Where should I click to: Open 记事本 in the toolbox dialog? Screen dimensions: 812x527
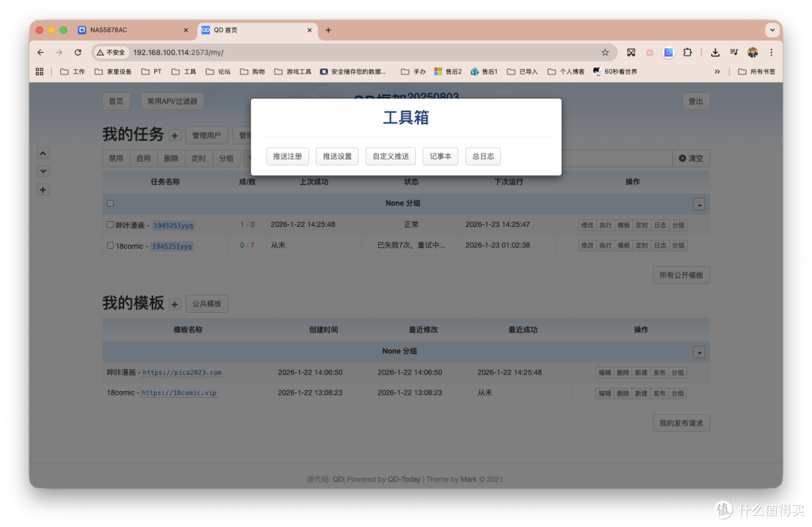pos(441,156)
